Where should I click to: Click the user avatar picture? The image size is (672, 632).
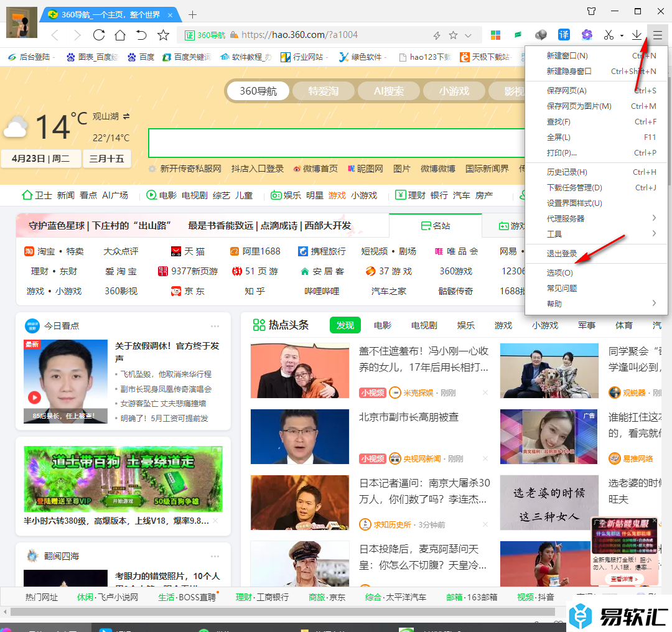(22, 22)
